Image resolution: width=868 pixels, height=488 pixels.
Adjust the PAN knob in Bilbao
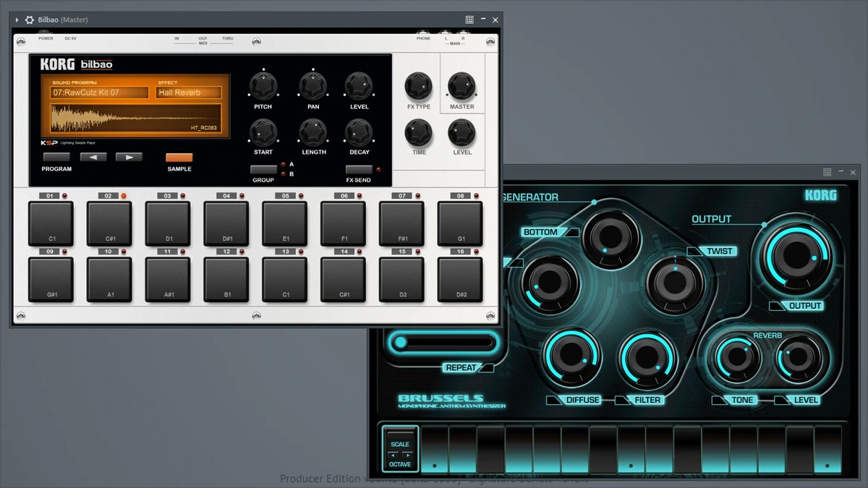pos(312,87)
